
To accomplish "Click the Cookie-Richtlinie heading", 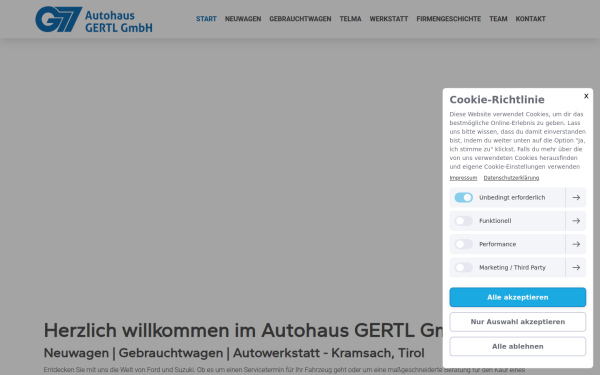I will click(x=497, y=99).
